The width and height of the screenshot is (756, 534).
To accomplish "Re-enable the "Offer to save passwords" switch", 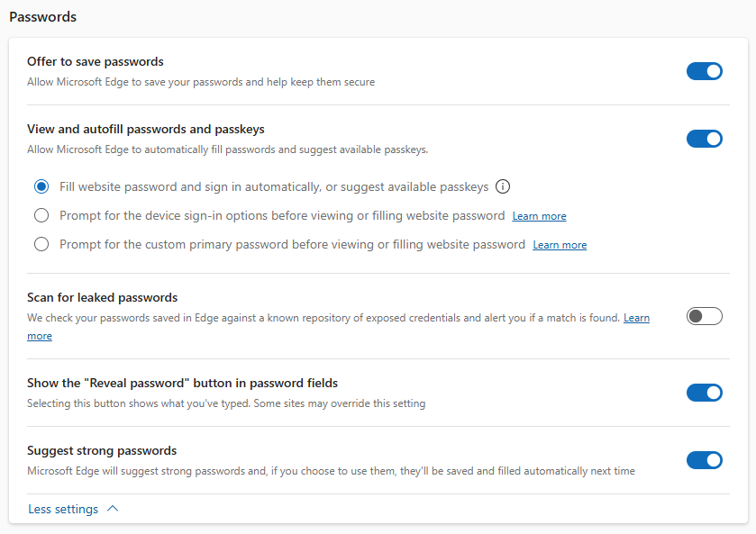I will click(704, 70).
